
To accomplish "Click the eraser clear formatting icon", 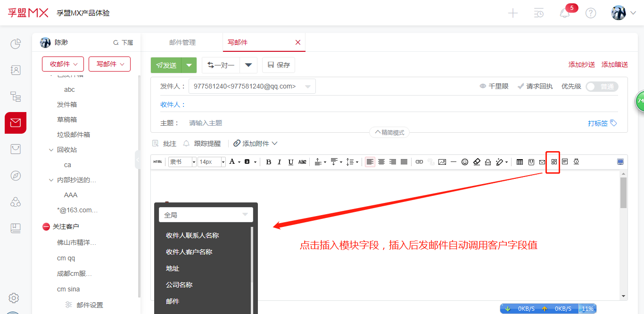I will [477, 162].
